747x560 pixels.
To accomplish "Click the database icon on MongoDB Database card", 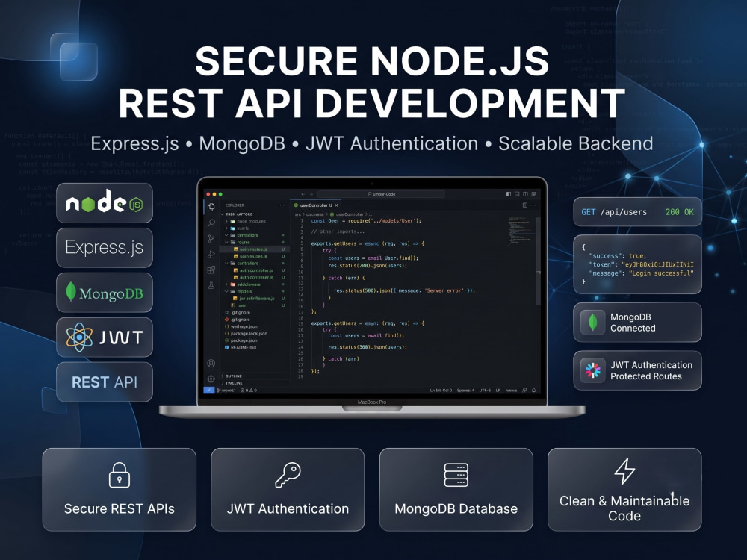I will click(x=456, y=475).
